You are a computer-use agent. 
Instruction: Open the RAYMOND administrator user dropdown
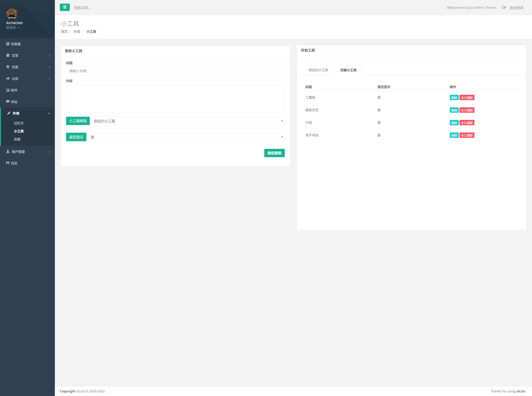tap(13, 28)
